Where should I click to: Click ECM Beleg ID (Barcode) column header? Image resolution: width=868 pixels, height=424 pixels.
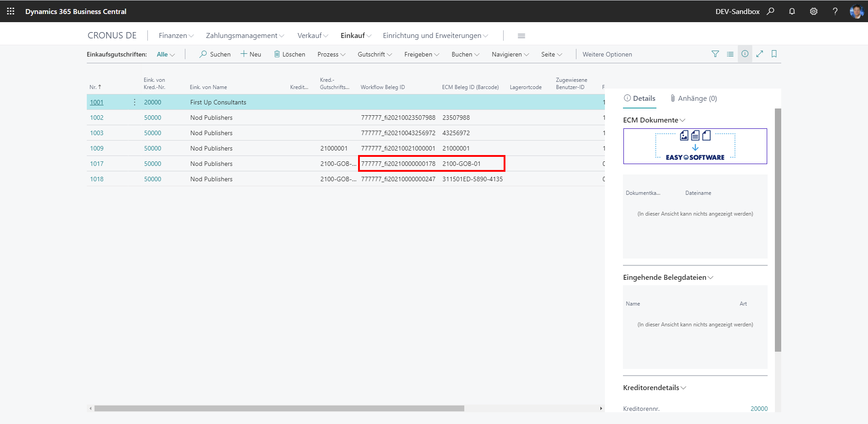tap(470, 87)
